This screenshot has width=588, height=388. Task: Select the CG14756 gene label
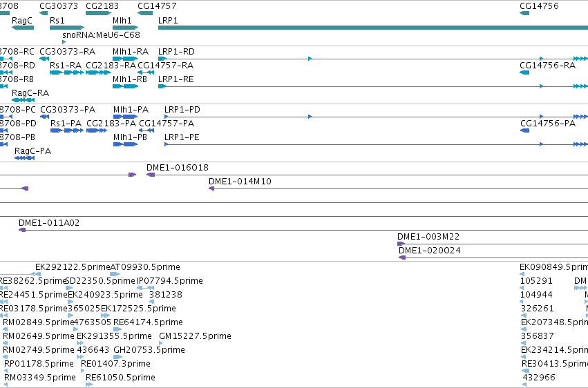pos(539,6)
